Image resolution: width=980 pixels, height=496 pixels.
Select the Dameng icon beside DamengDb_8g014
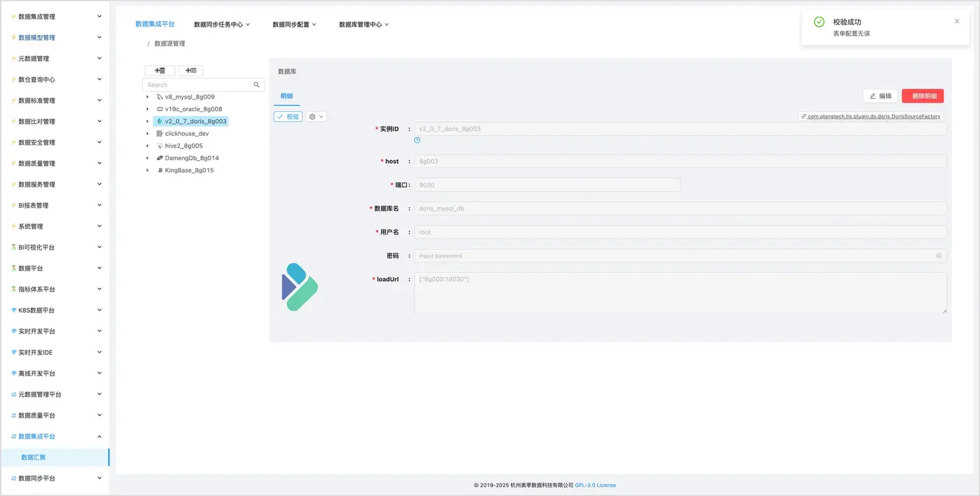coord(160,158)
